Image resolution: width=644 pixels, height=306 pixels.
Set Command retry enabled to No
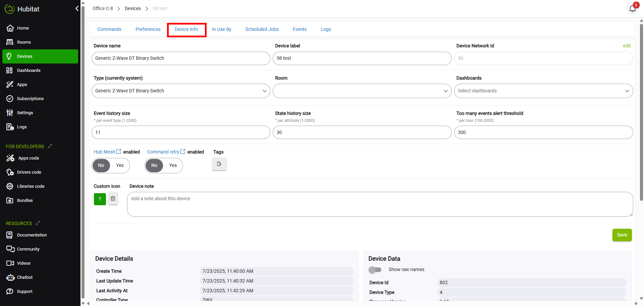154,165
